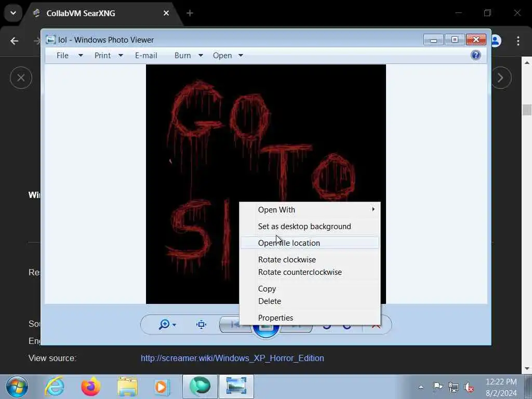The height and width of the screenshot is (399, 532).
Task: Click the scrollbar down arrow
Action: pyautogui.click(x=527, y=368)
